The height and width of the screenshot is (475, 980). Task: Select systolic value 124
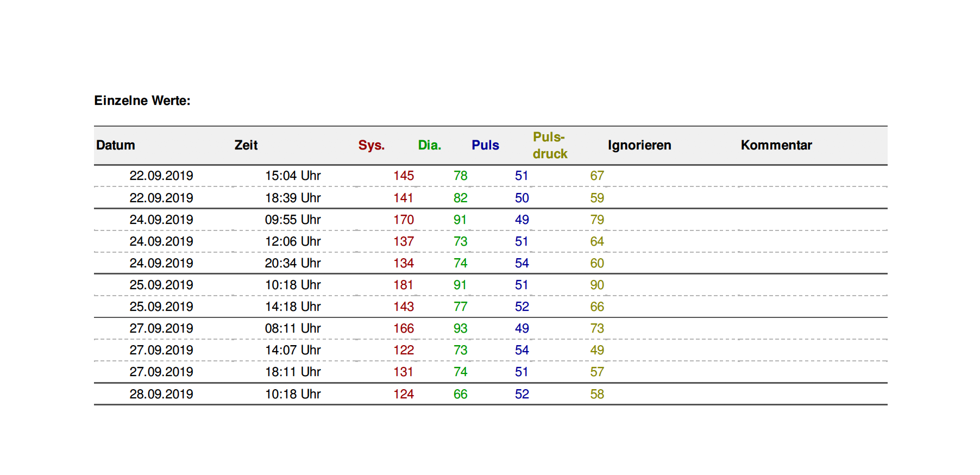pos(404,394)
